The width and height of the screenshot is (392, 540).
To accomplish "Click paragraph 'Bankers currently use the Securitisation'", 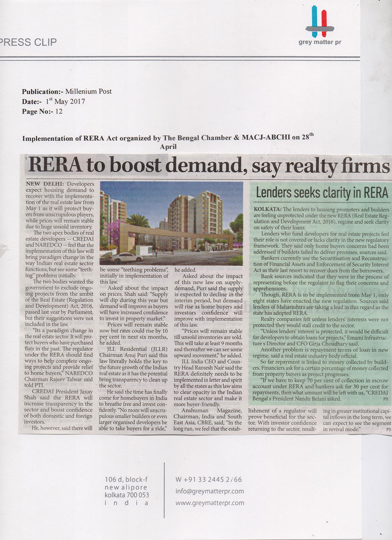I will 321,264.
